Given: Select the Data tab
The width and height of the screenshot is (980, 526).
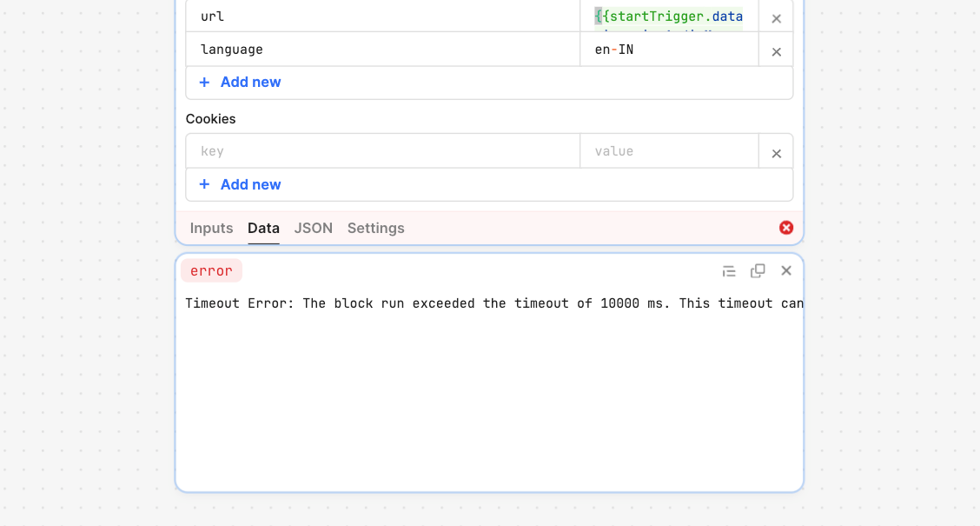Looking at the screenshot, I should click(263, 229).
